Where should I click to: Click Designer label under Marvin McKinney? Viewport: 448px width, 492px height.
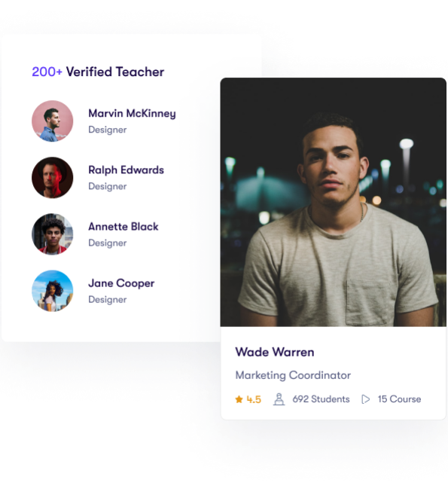(x=108, y=130)
